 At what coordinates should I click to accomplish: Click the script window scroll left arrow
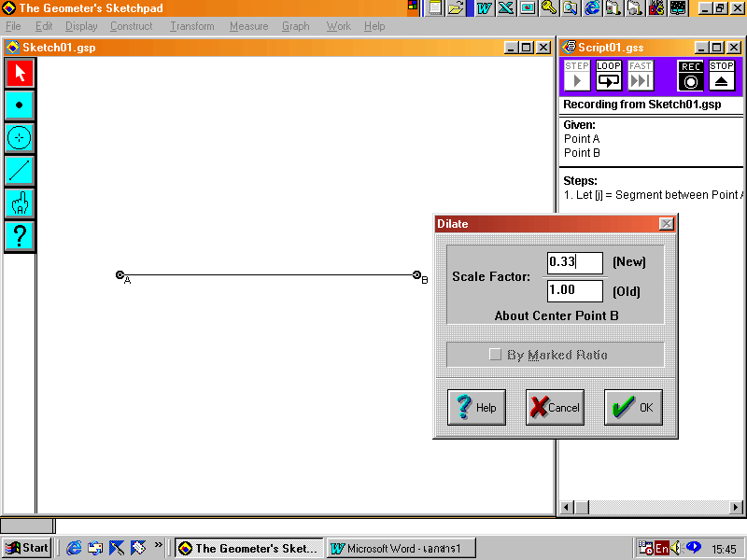pos(567,507)
